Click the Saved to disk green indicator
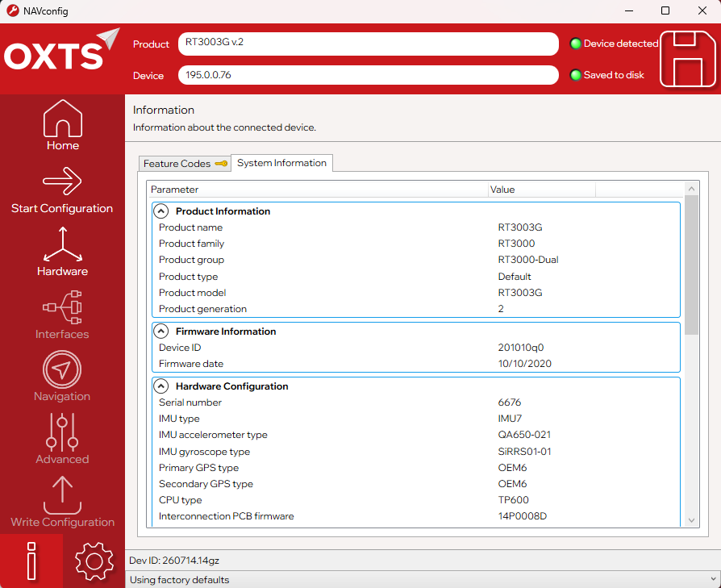The width and height of the screenshot is (721, 588). pos(575,75)
